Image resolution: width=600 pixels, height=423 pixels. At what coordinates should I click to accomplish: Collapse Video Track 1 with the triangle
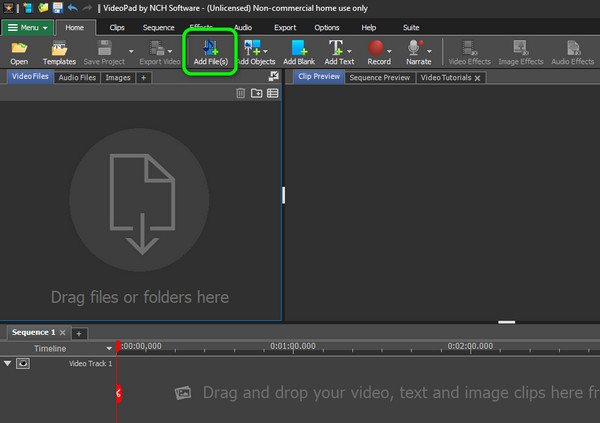pyautogui.click(x=7, y=363)
